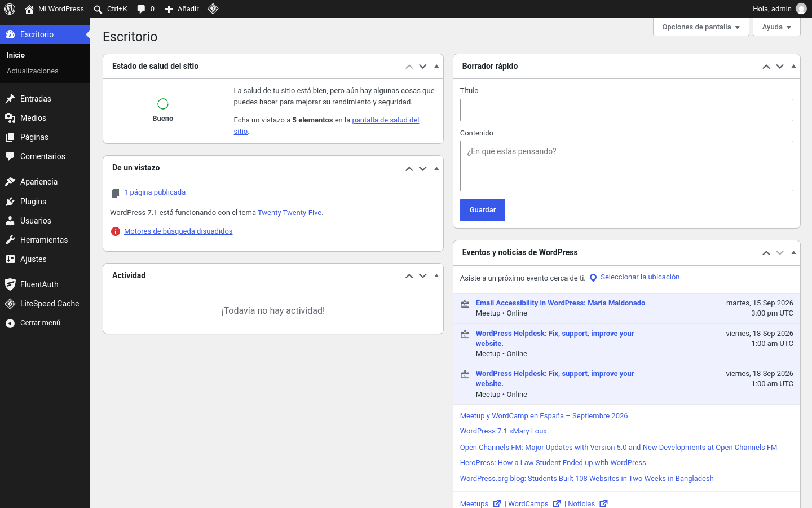Collapse the Borrador rápido panel

coord(793,67)
